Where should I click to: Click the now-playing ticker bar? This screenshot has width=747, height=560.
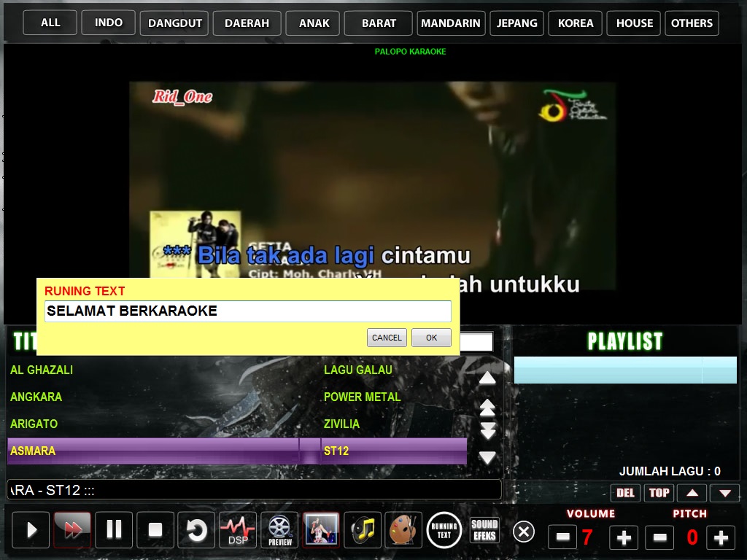pos(254,490)
